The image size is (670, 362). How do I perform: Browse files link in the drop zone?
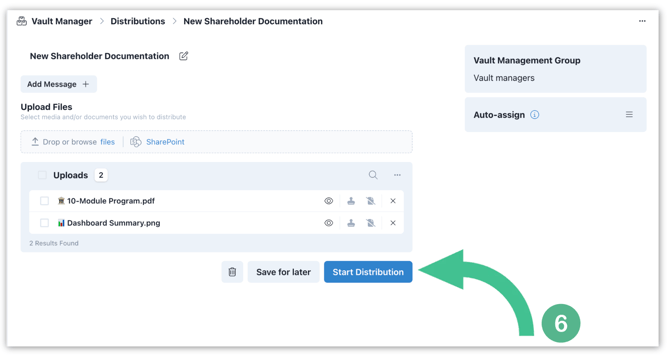(108, 142)
